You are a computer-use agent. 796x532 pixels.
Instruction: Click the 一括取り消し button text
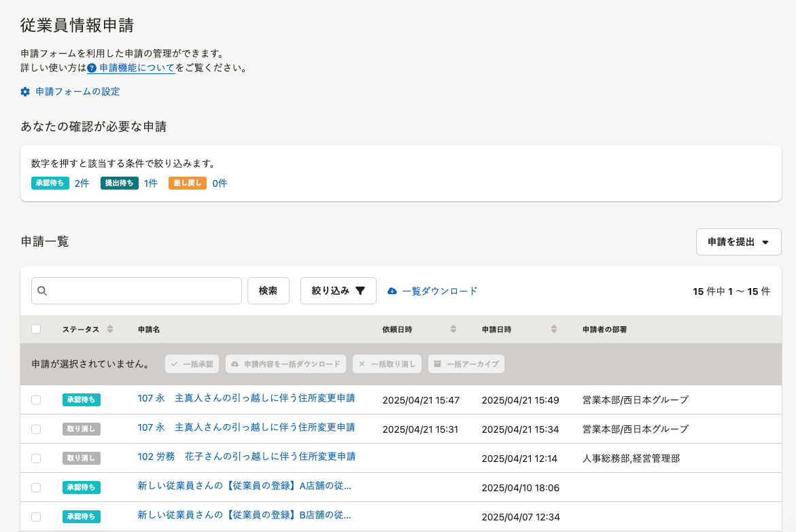tap(393, 364)
